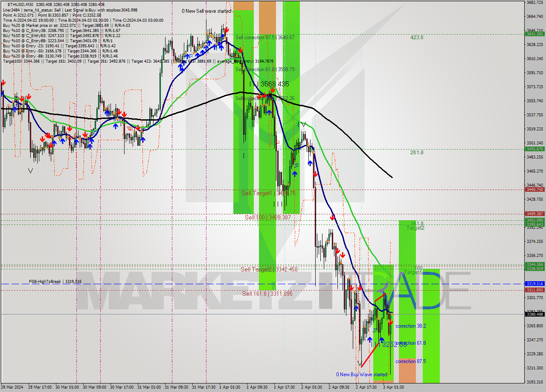Click the '261.8' Fibonacci level label
This screenshot has height=392, width=546.
click(x=417, y=153)
